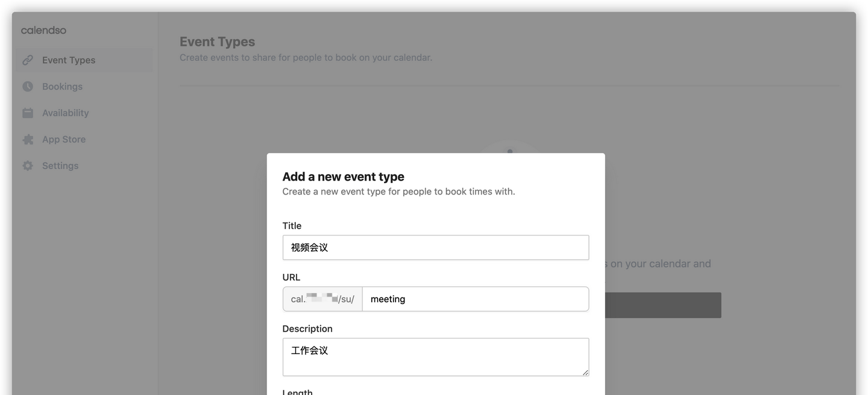Select the chain link icon beside Event Types
This screenshot has width=868, height=395.
coord(28,60)
